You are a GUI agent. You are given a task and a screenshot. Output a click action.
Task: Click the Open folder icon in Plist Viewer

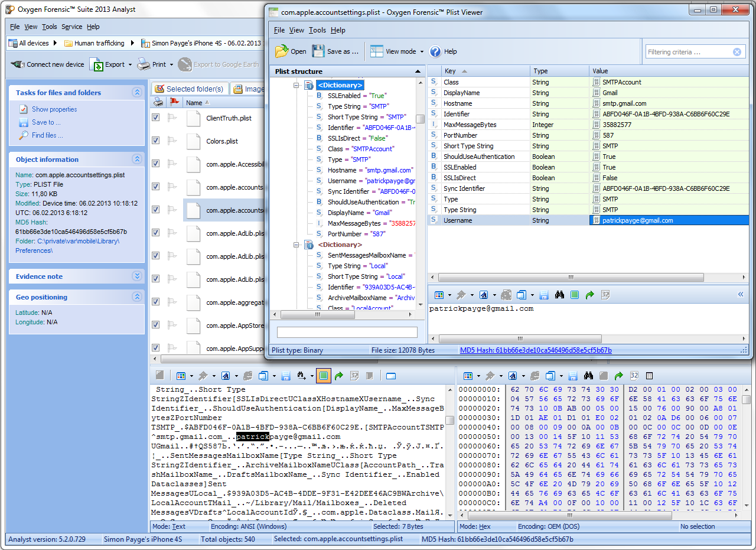(282, 51)
